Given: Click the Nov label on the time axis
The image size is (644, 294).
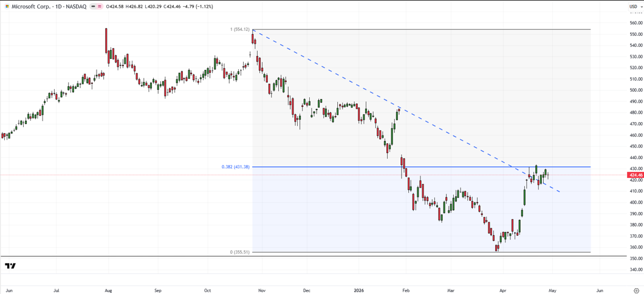Looking at the screenshot, I should click(x=261, y=290).
